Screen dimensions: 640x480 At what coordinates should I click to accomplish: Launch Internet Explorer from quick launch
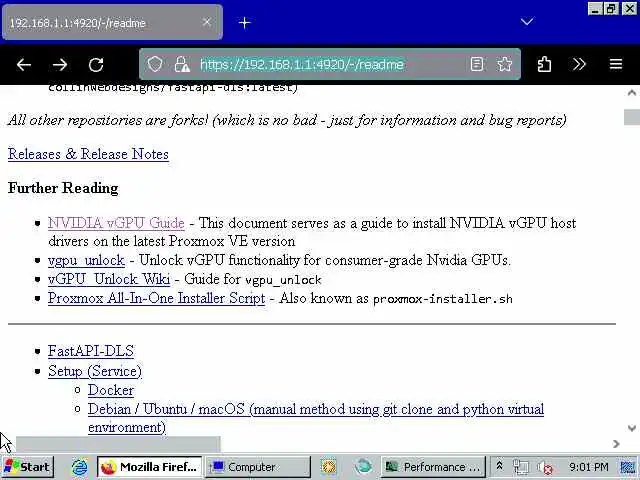80,467
